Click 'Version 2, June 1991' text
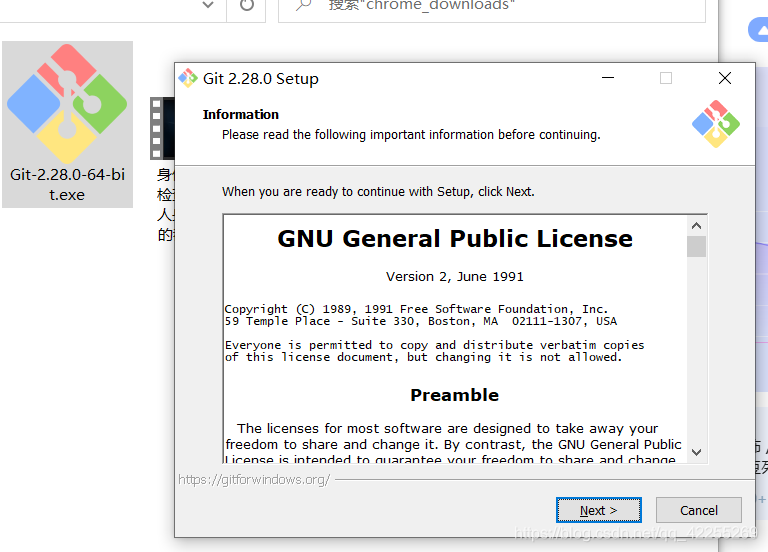 point(455,277)
